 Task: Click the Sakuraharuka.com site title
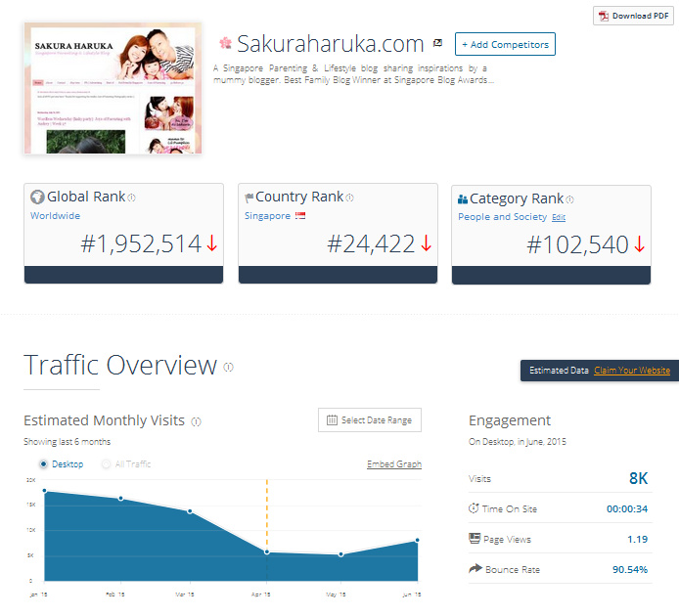coord(331,44)
